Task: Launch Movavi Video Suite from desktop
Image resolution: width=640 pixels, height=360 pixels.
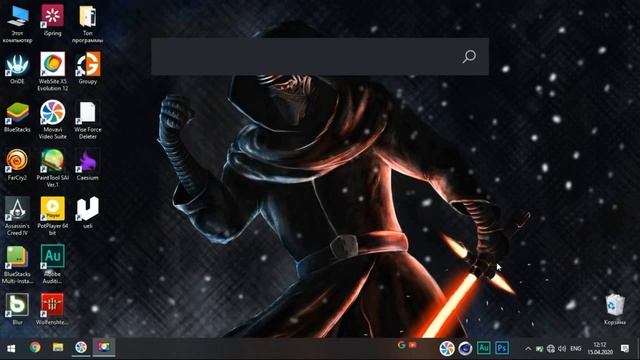Action: (53, 119)
